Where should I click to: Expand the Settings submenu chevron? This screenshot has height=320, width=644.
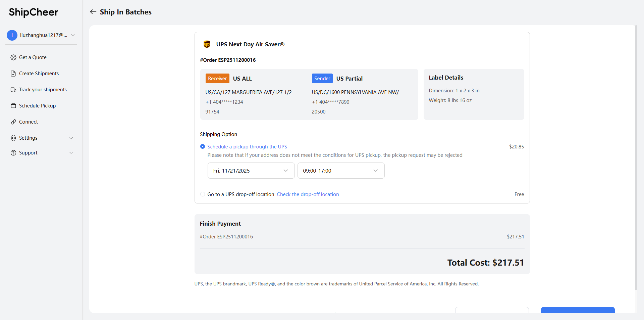(x=71, y=138)
